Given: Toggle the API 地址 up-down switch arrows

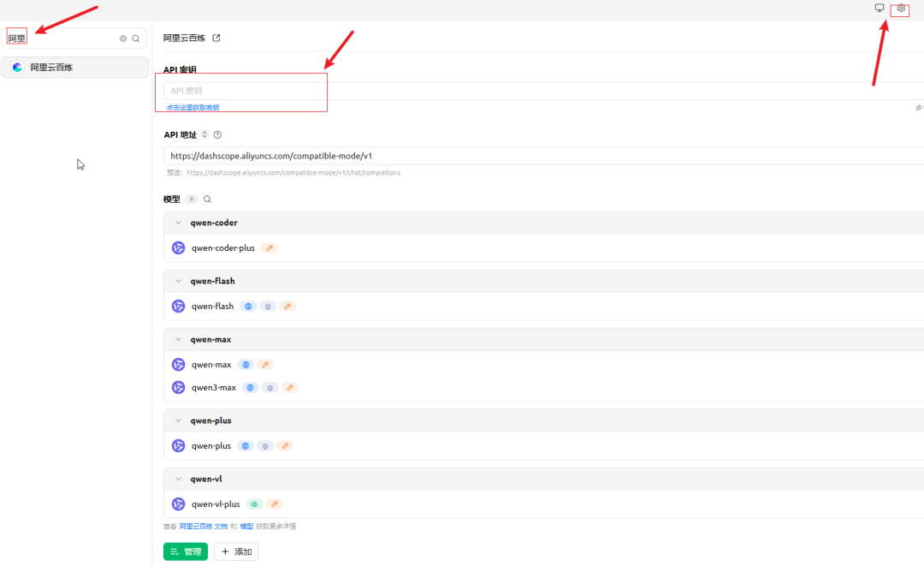Looking at the screenshot, I should click(204, 134).
